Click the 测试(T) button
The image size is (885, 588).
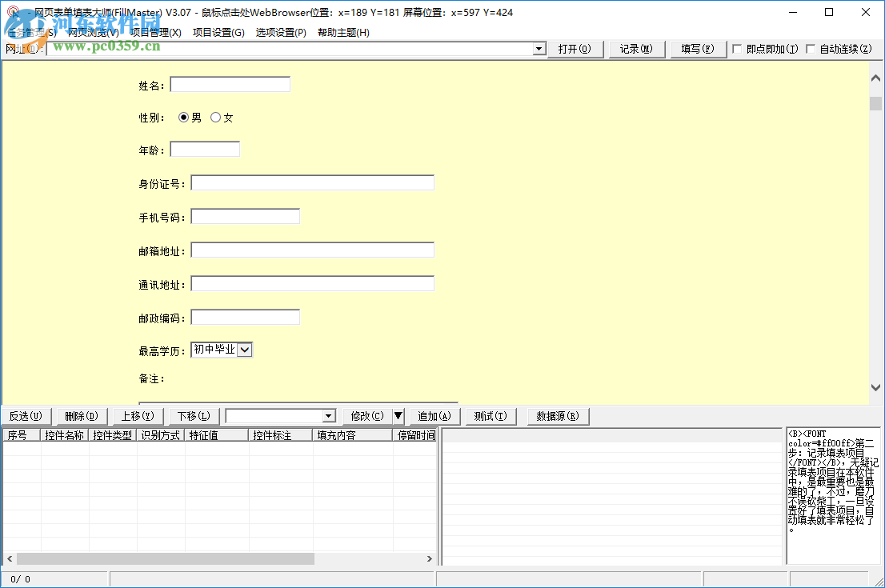click(x=490, y=415)
